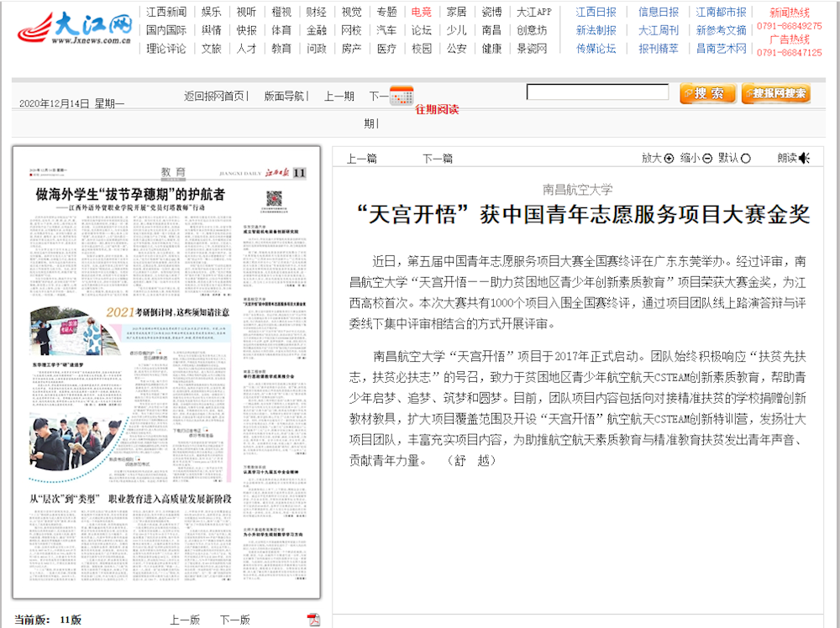The width and height of the screenshot is (840, 628).
Task: Go to 上一期 previous issue
Action: click(x=339, y=96)
